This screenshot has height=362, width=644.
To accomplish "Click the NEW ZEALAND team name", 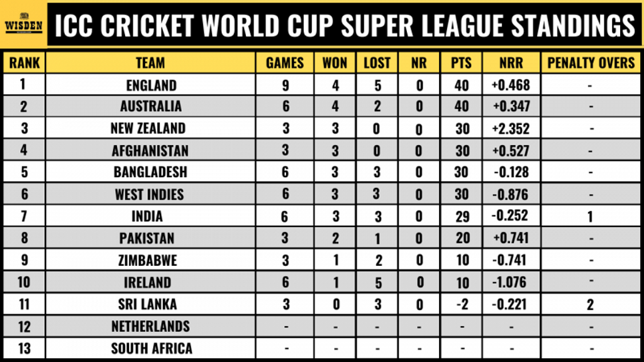I will coord(148,128).
